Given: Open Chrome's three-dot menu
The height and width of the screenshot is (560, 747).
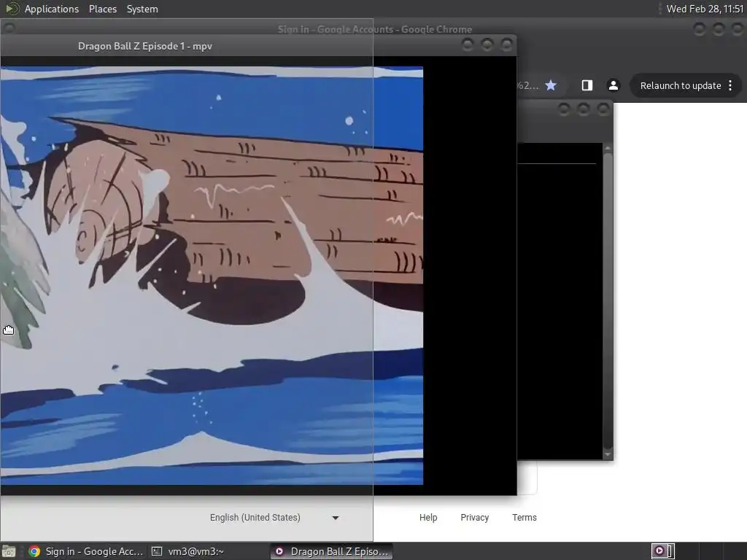Looking at the screenshot, I should (730, 86).
